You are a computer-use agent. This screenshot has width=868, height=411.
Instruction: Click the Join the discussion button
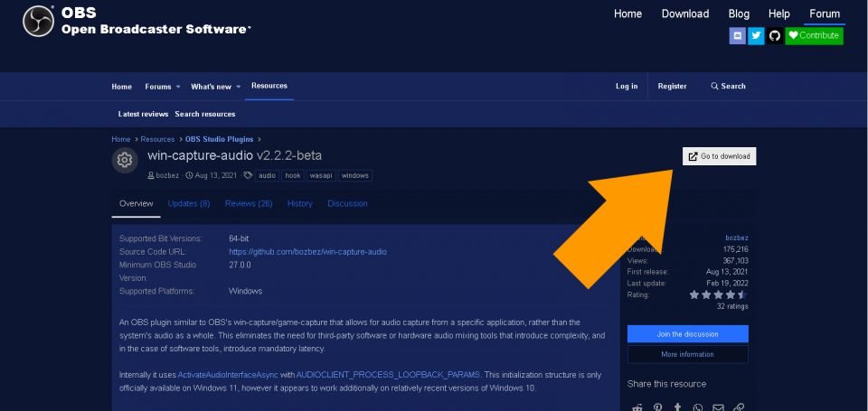click(x=687, y=334)
